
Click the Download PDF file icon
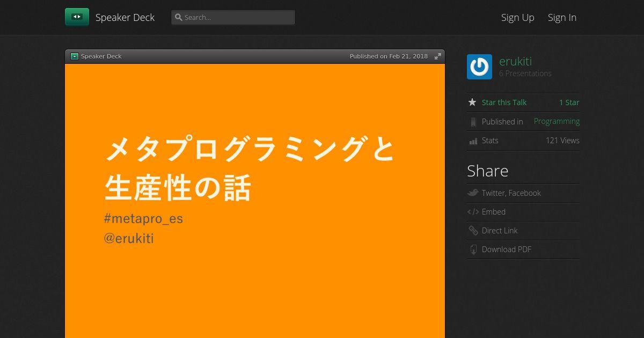point(473,249)
